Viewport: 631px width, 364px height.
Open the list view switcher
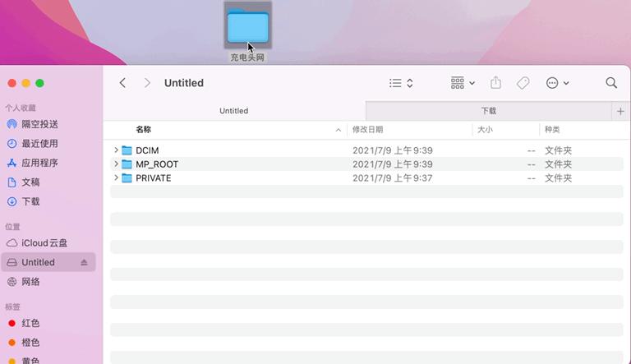(x=401, y=83)
